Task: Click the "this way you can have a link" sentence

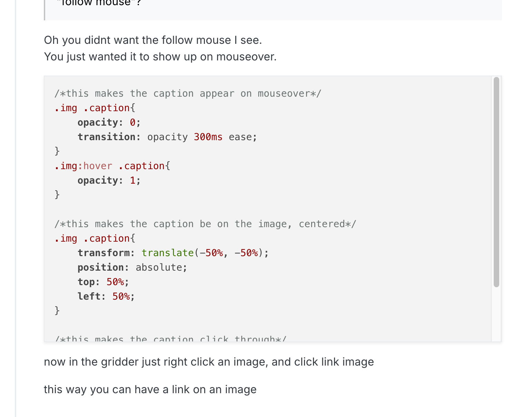Action: point(150,389)
